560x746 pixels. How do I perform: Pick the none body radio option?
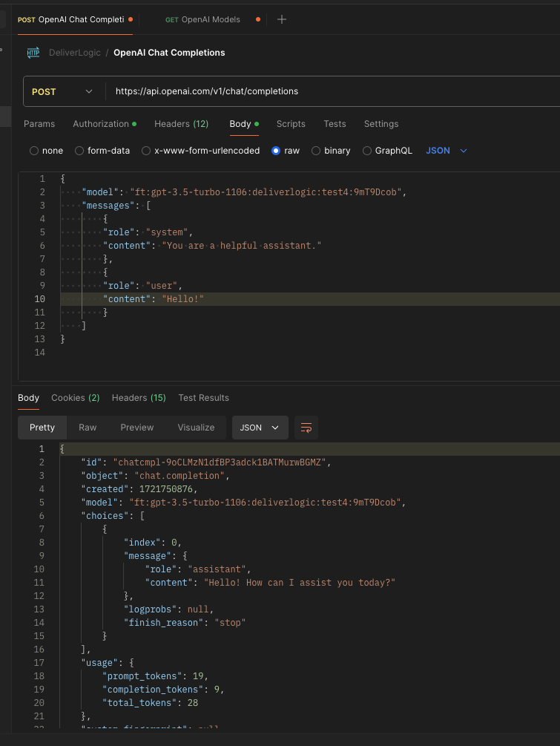pyautogui.click(x=34, y=151)
